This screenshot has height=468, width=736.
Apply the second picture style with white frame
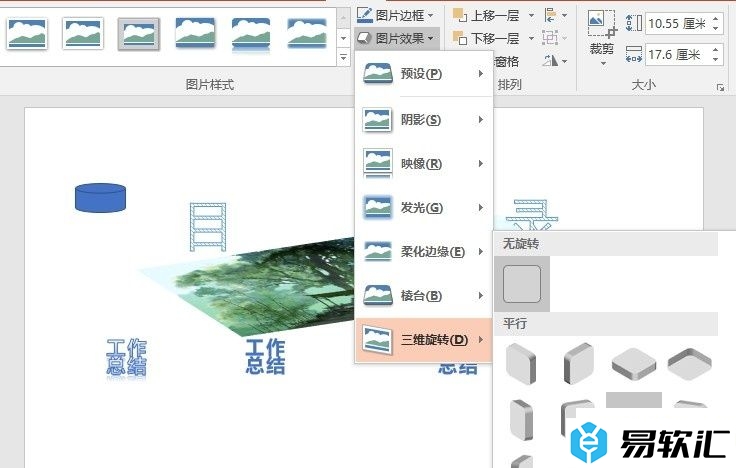(x=83, y=33)
